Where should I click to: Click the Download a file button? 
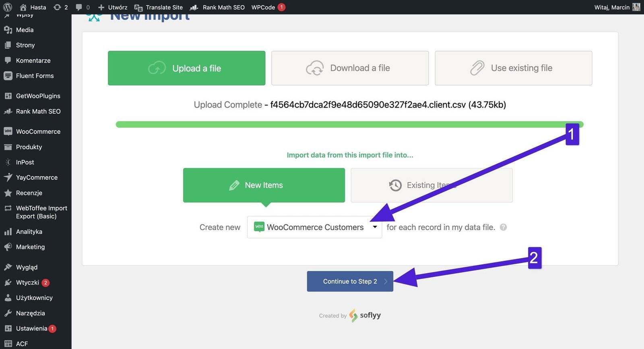[350, 68]
